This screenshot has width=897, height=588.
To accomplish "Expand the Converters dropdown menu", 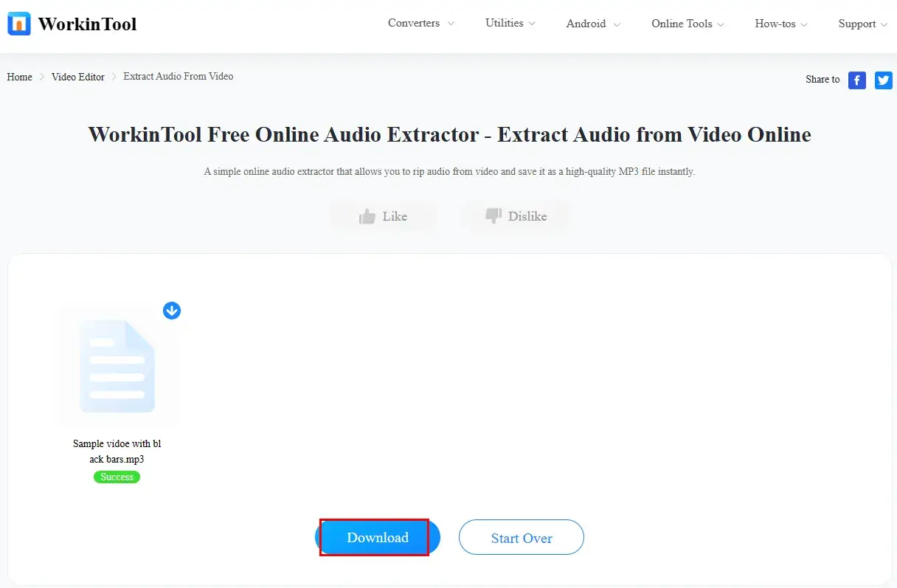I will (x=420, y=24).
